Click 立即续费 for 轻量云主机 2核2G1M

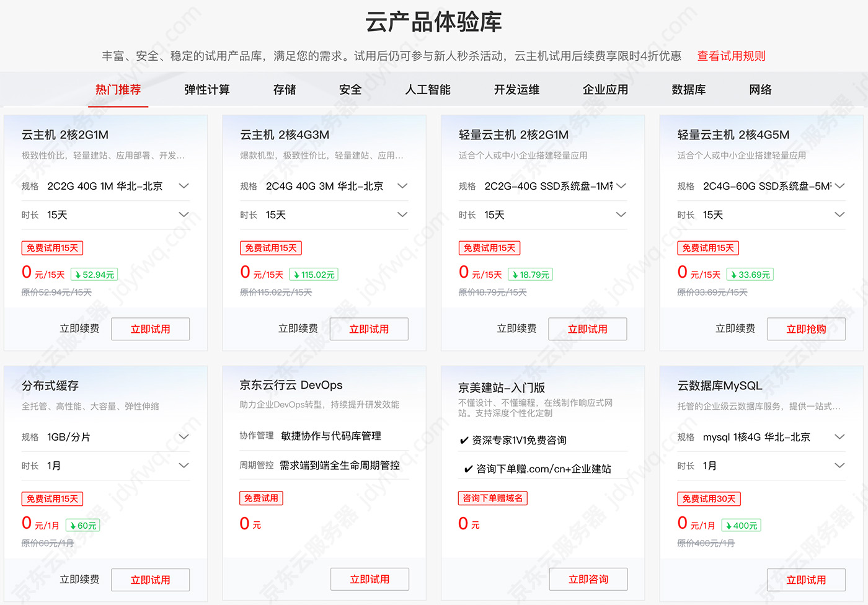point(516,329)
